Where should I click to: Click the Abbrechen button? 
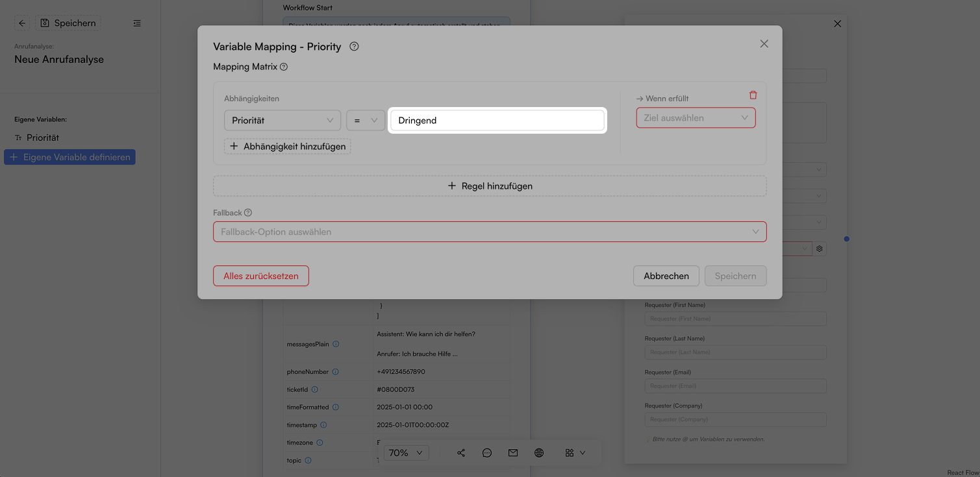(x=666, y=276)
